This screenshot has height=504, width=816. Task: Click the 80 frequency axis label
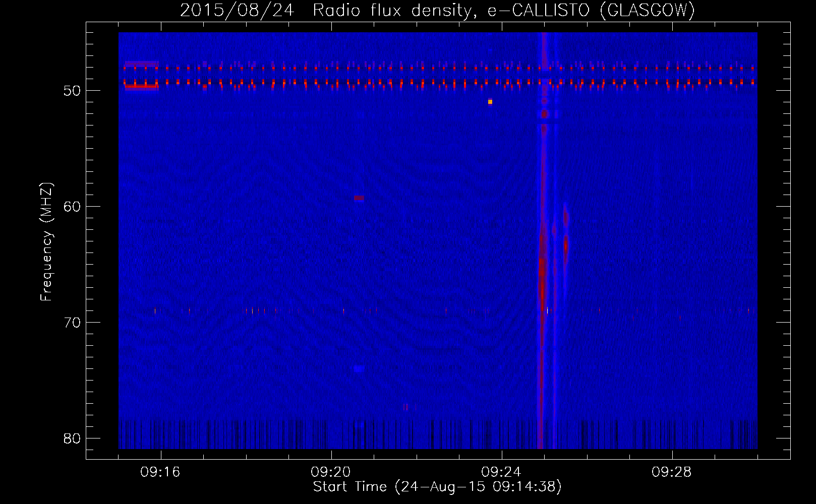pyautogui.click(x=73, y=438)
